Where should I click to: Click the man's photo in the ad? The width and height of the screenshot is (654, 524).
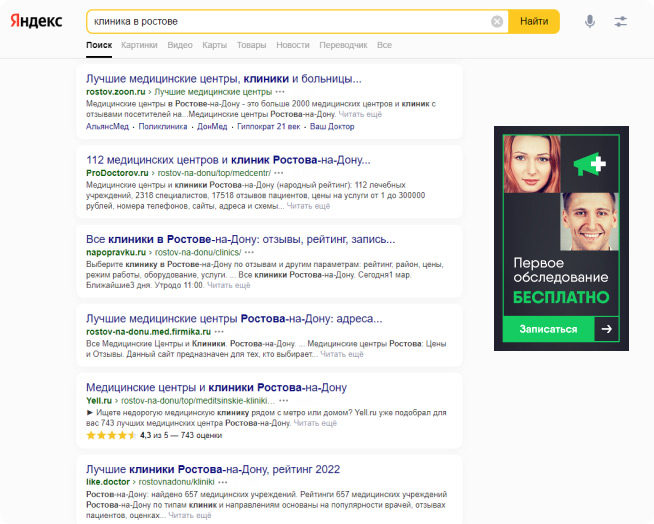click(x=589, y=222)
